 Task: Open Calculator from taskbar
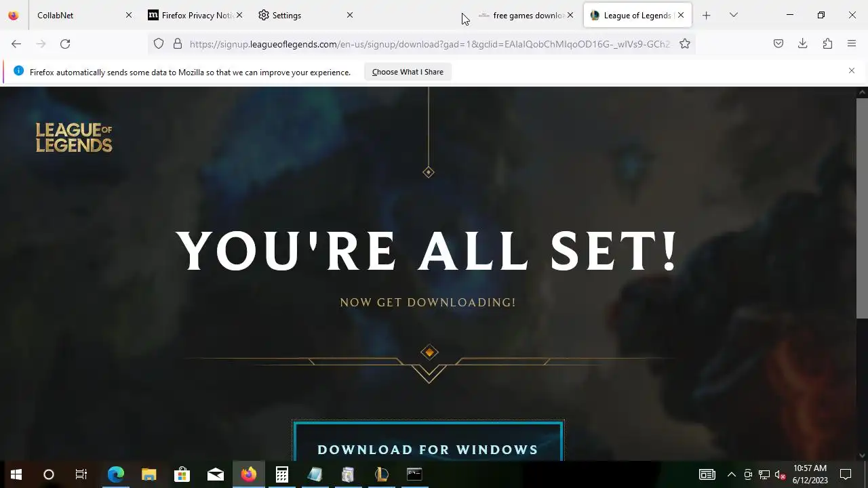281,474
